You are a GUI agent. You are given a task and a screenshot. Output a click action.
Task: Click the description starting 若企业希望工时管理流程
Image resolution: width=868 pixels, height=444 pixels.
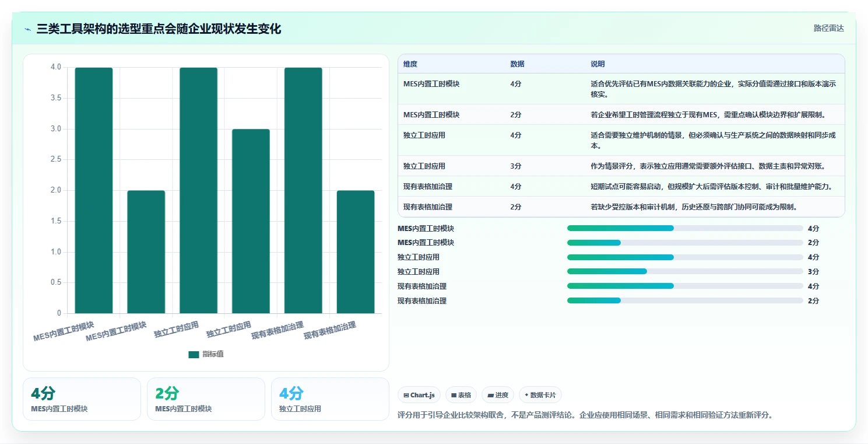click(x=708, y=115)
